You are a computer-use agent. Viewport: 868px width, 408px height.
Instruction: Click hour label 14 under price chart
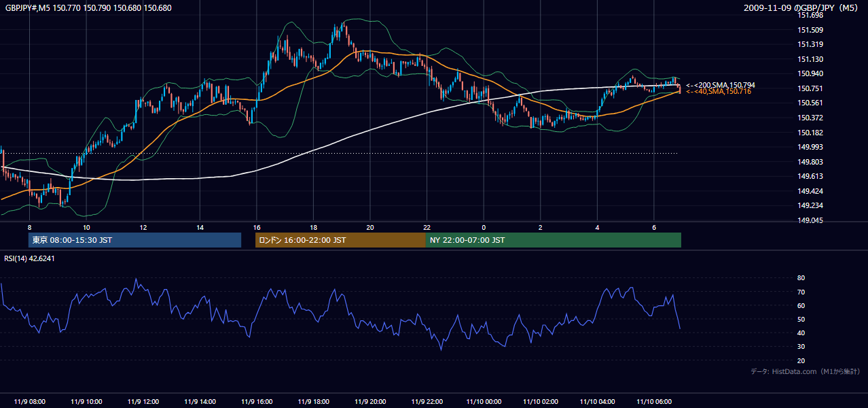200,227
